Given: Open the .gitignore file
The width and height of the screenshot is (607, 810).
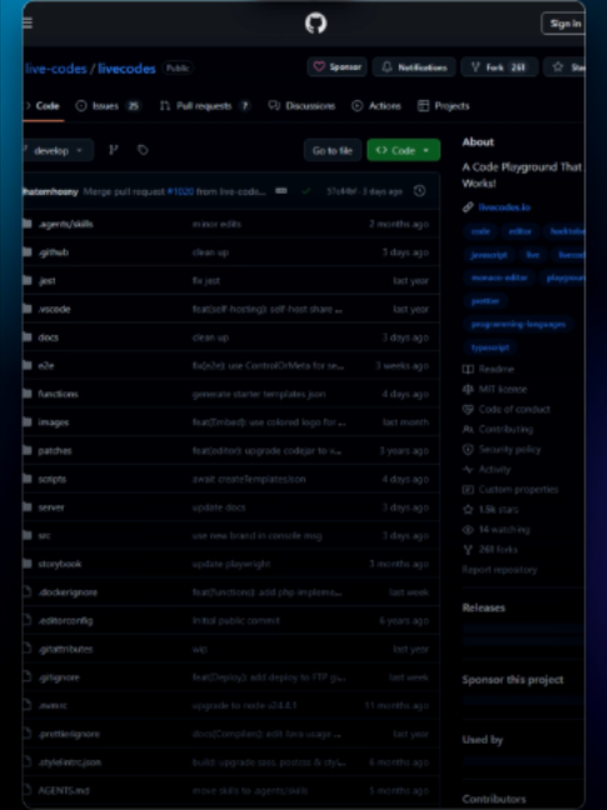Looking at the screenshot, I should pos(59,677).
